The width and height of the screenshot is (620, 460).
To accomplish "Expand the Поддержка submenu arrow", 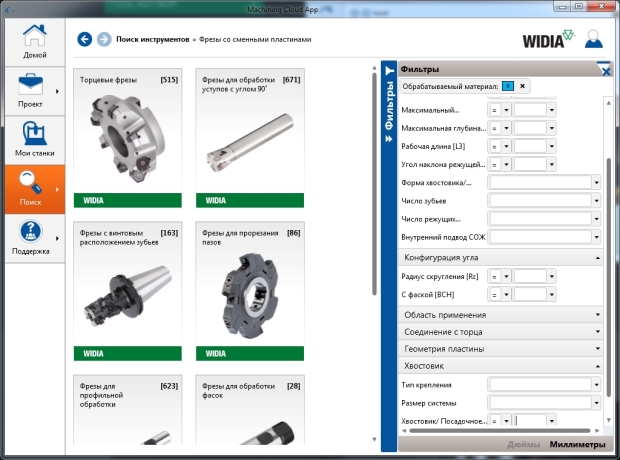I will pyautogui.click(x=57, y=238).
